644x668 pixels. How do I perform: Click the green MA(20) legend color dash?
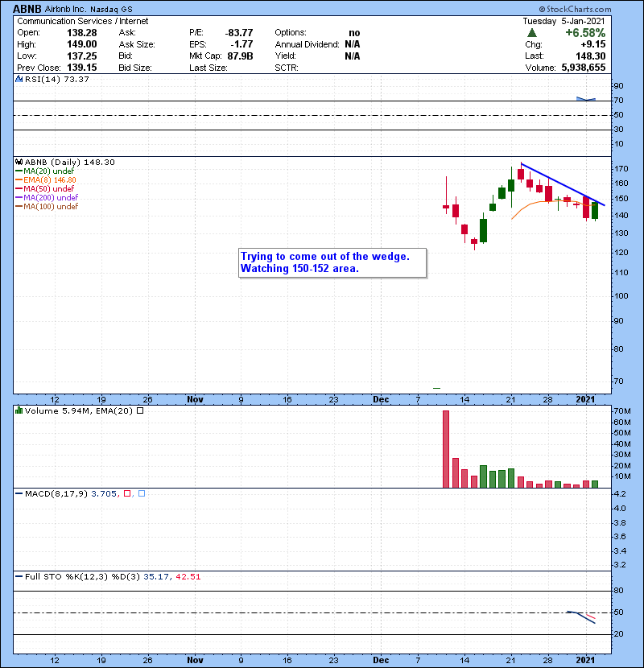pyautogui.click(x=19, y=171)
